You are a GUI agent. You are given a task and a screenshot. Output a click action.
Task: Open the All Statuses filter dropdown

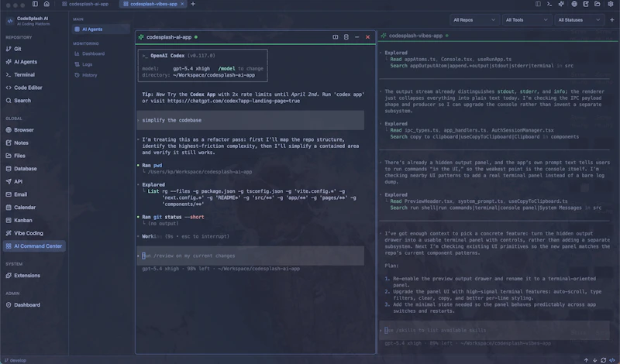click(x=579, y=20)
